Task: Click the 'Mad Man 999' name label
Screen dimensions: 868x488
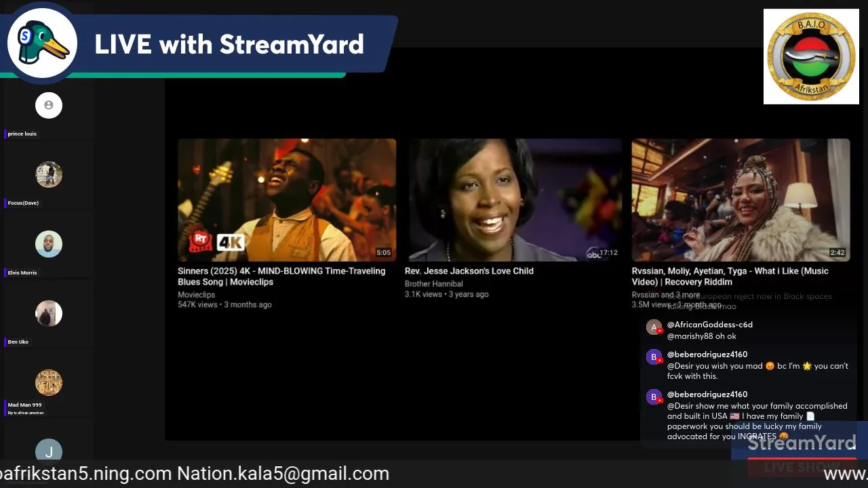Action: [24, 405]
